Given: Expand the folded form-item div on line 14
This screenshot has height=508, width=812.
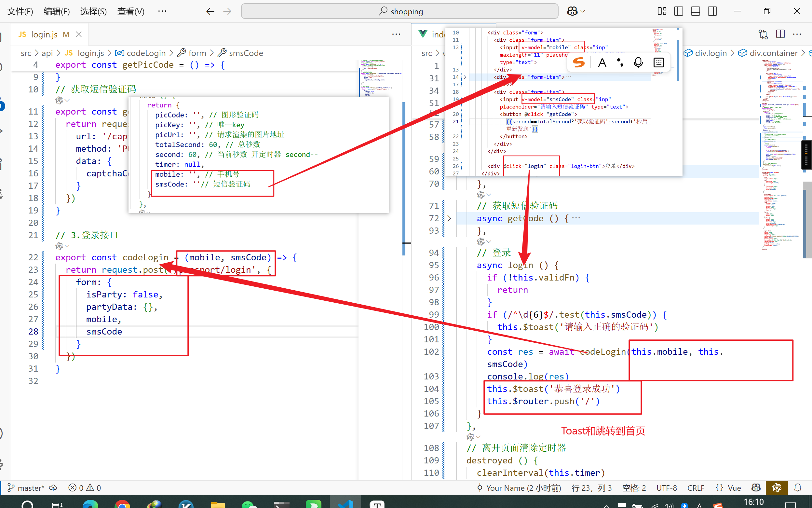Looking at the screenshot, I should (465, 77).
